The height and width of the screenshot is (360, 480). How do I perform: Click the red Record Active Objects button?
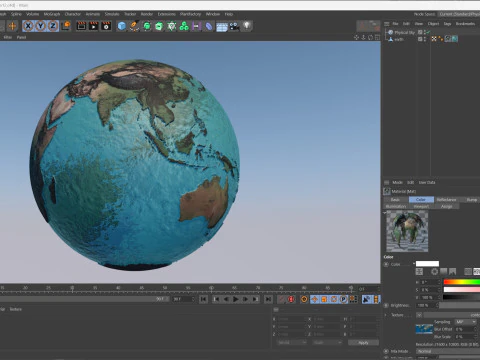pyautogui.click(x=291, y=299)
